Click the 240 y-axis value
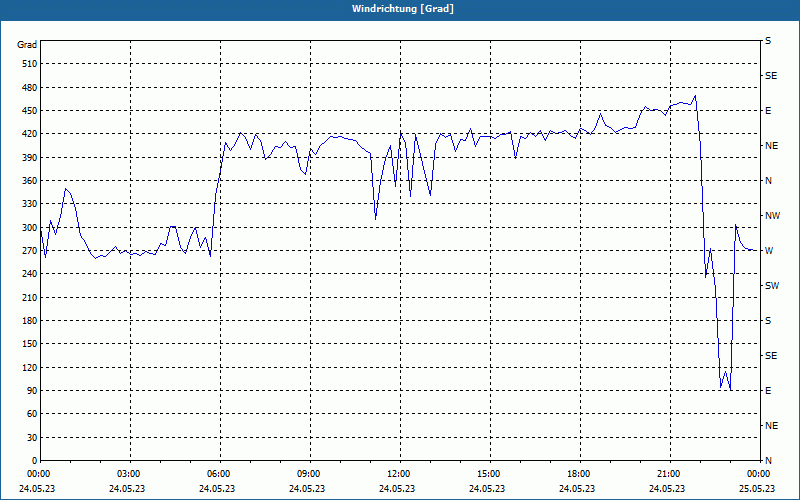This screenshot has height=500, width=800. click(30, 274)
